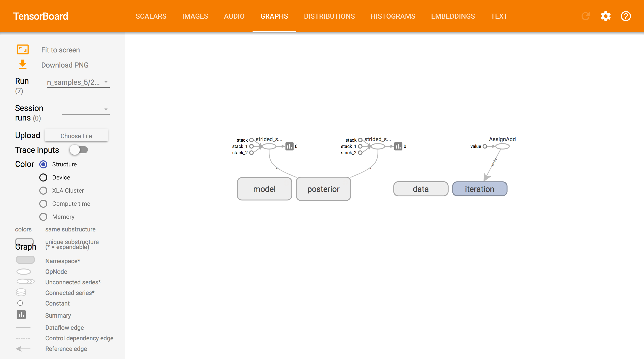Viewport: 644px width, 359px height.
Task: Open the Session runs dropdown
Action: point(86,109)
